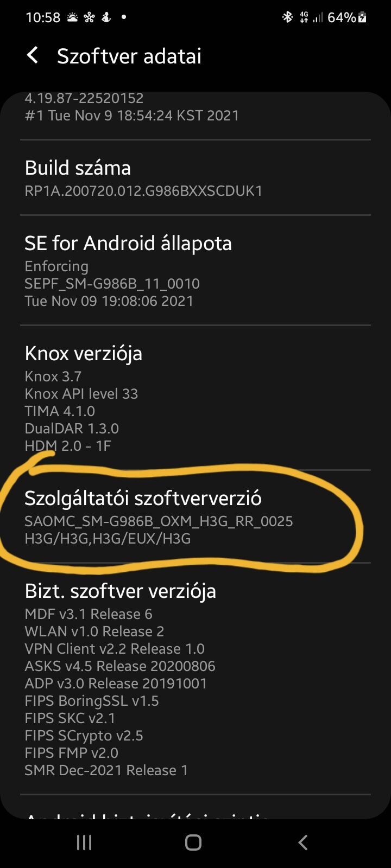Tap the weather notification icon in status bar
391x868 pixels.
(x=72, y=17)
